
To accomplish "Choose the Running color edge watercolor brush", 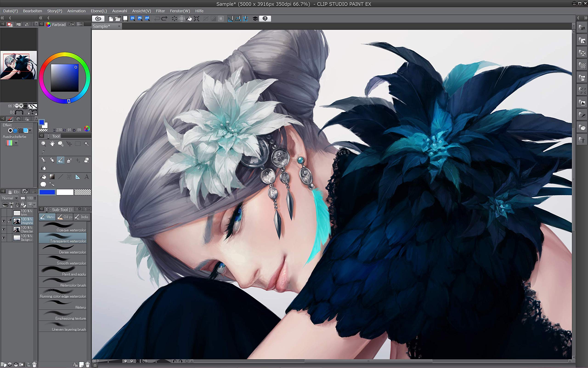I will click(63, 293).
